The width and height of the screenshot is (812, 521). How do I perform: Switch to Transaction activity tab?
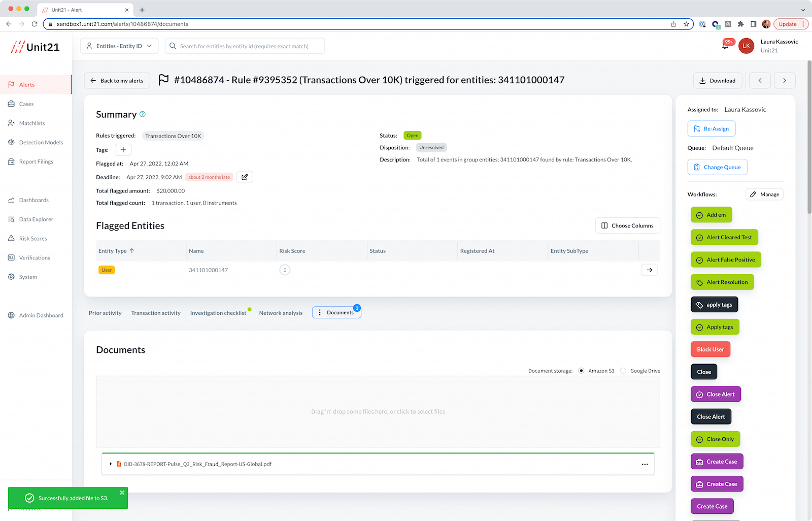(x=156, y=313)
